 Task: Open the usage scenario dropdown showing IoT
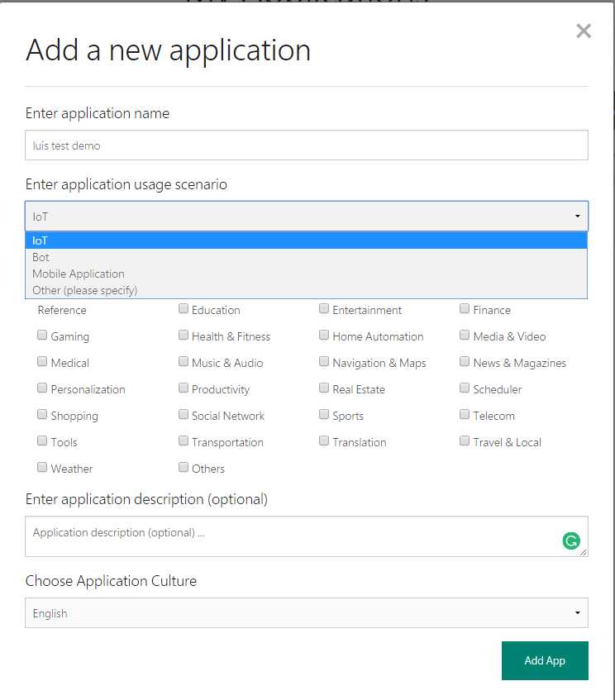point(307,216)
